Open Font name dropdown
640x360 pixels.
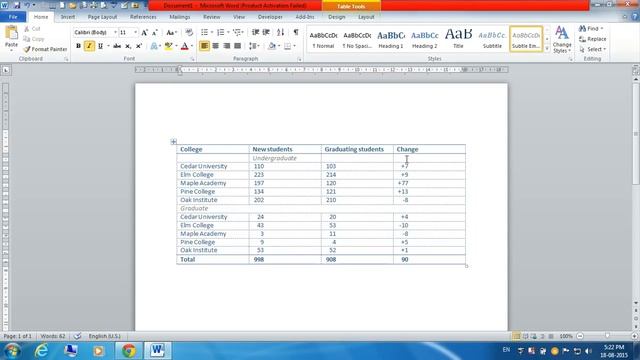tap(115, 32)
